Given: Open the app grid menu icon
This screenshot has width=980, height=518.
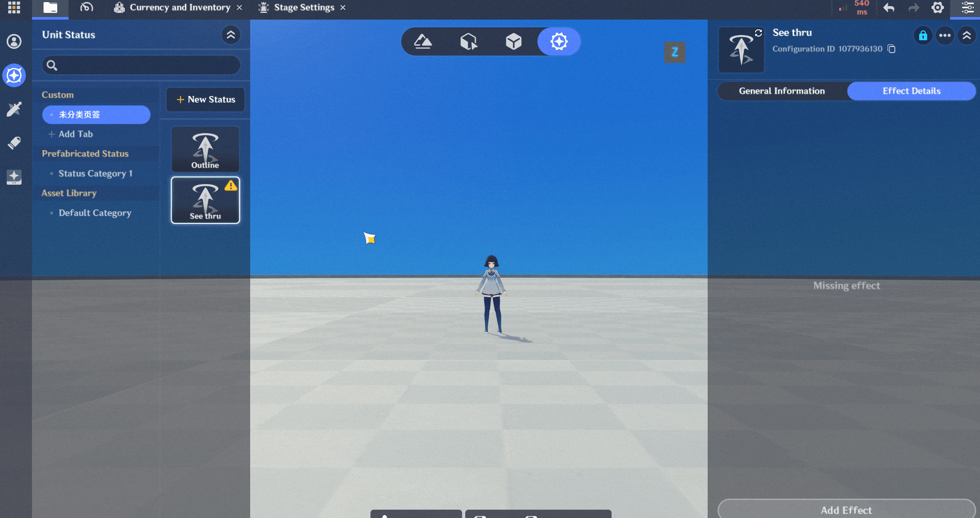Looking at the screenshot, I should pyautogui.click(x=14, y=7).
